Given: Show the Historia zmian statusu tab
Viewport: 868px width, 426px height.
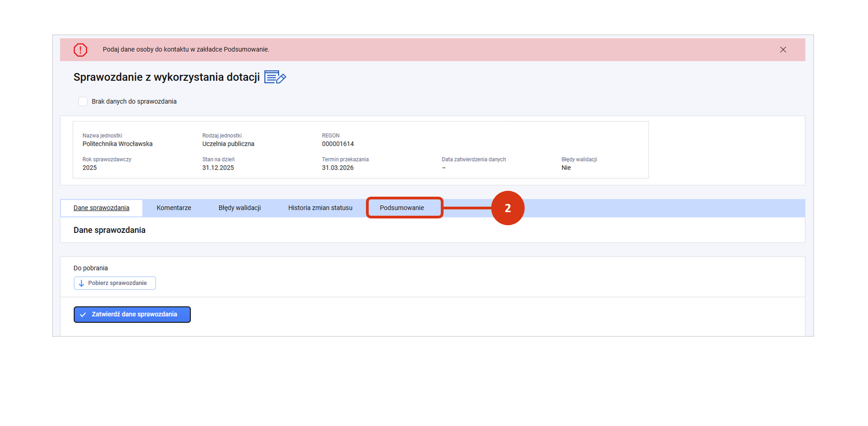Looking at the screenshot, I should 320,208.
